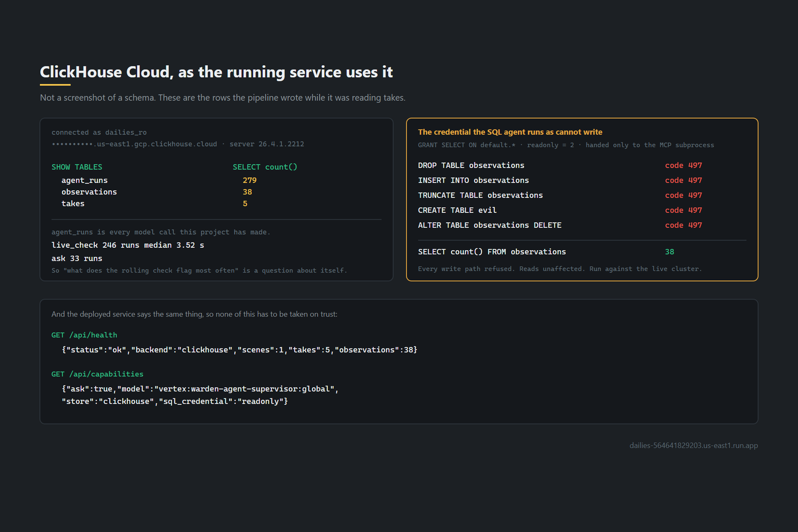Screen dimensions: 798x532
Task: Click the 'INSERT INTO observations' statement
Action: coord(473,180)
